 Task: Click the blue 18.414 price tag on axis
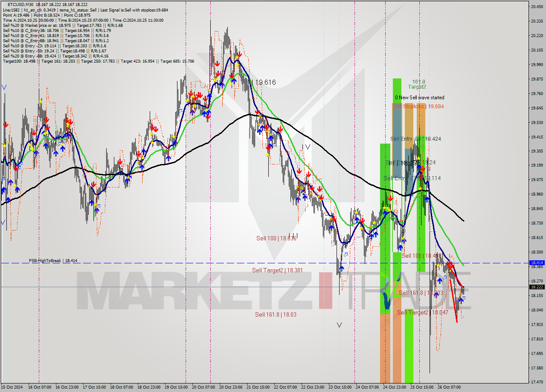536,263
